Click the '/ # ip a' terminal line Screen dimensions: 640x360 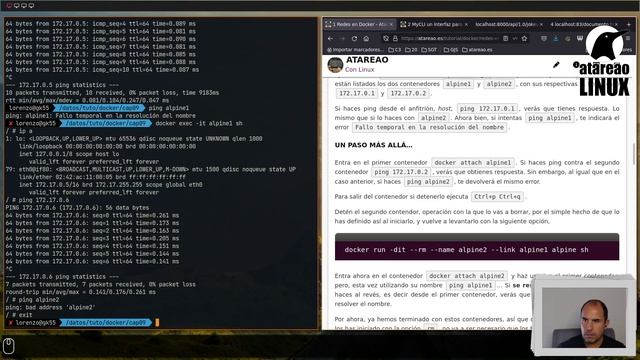(x=19, y=131)
